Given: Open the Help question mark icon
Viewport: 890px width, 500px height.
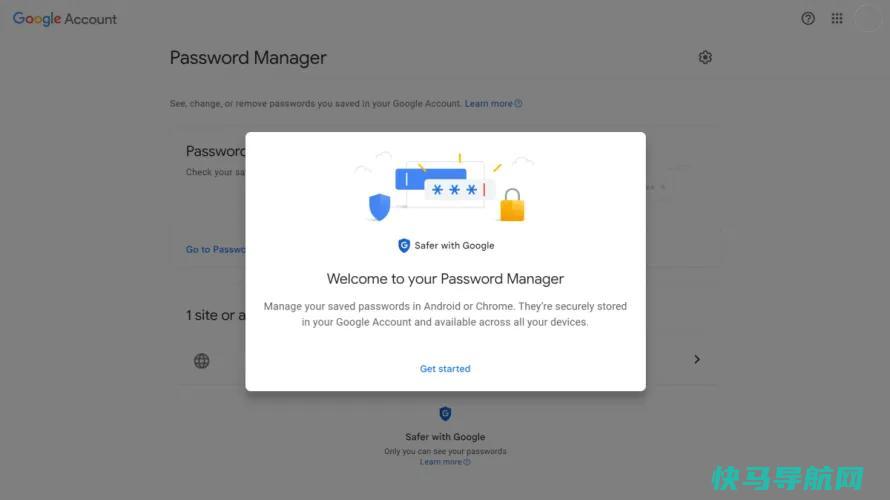Looking at the screenshot, I should [808, 19].
